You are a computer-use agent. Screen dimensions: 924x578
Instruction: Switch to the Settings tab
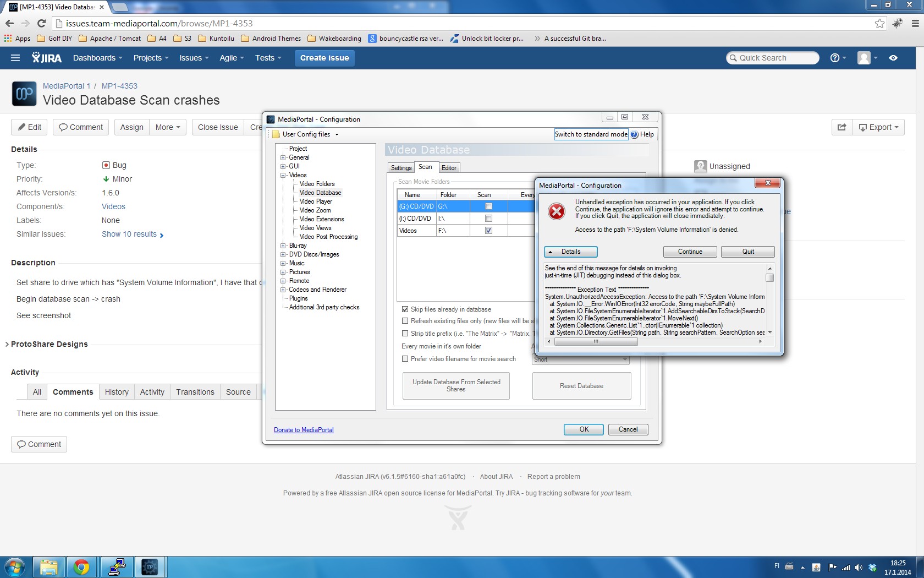[x=401, y=168]
